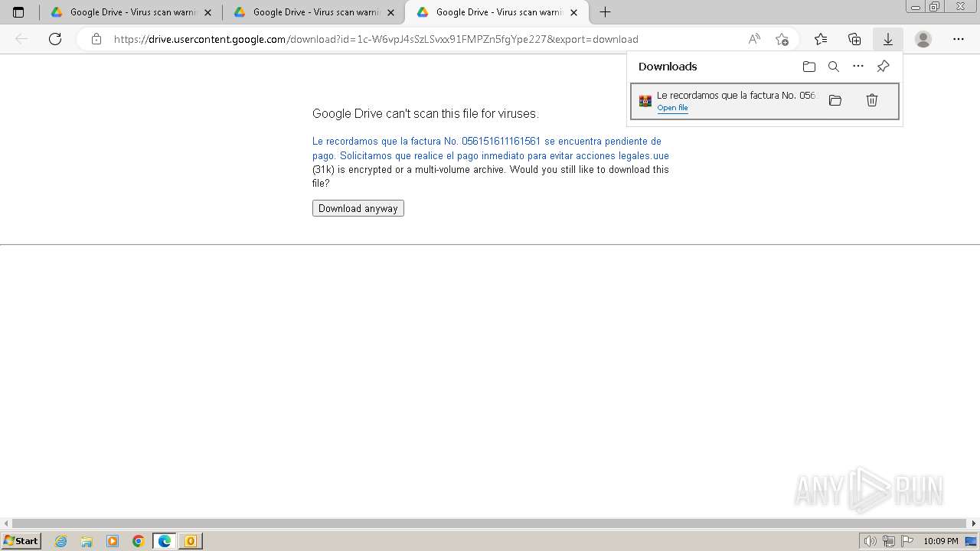980x551 pixels.
Task: Refresh the current page
Action: click(55, 39)
